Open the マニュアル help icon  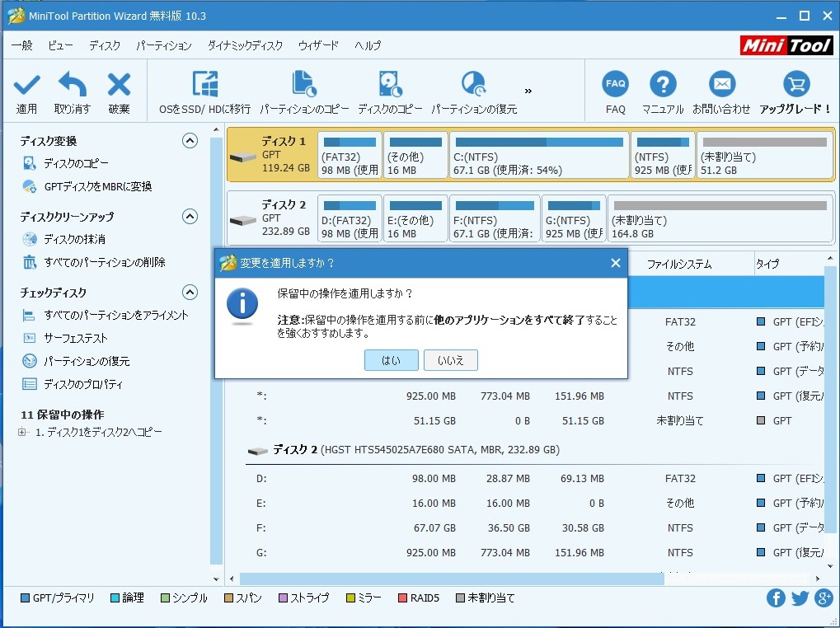[x=663, y=85]
